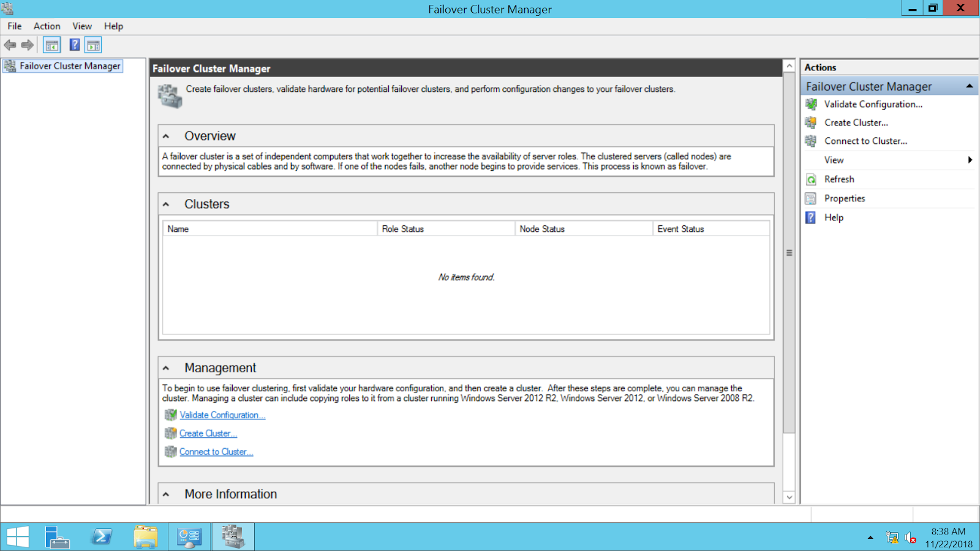Click the network status tray icon
This screenshot has height=551, width=980.
(892, 538)
